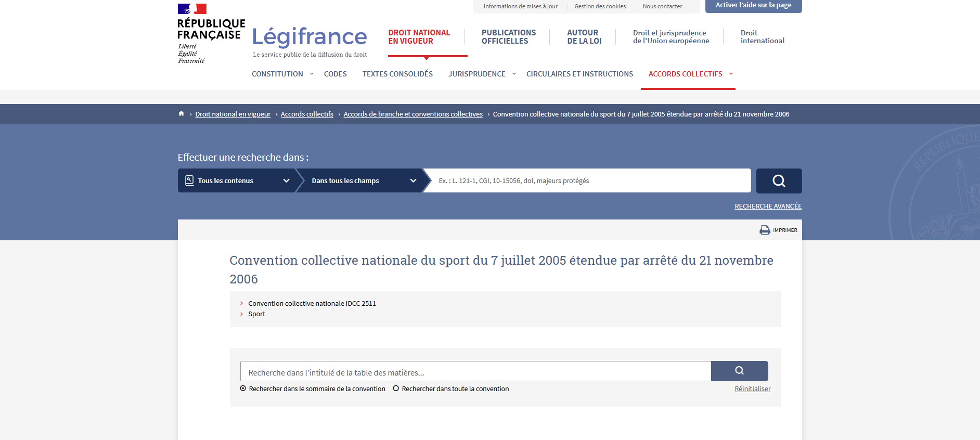Expand the Constitution menu chevron
The image size is (980, 440).
tap(312, 74)
